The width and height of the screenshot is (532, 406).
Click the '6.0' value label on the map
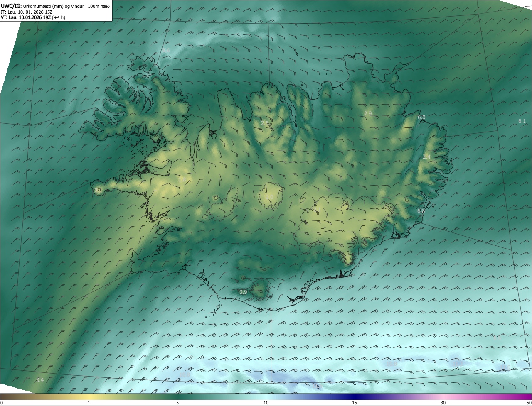click(x=421, y=117)
